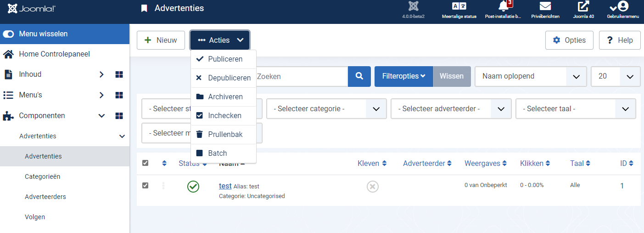
Task: Choose Depubliceren from Acties menu
Action: [224, 78]
